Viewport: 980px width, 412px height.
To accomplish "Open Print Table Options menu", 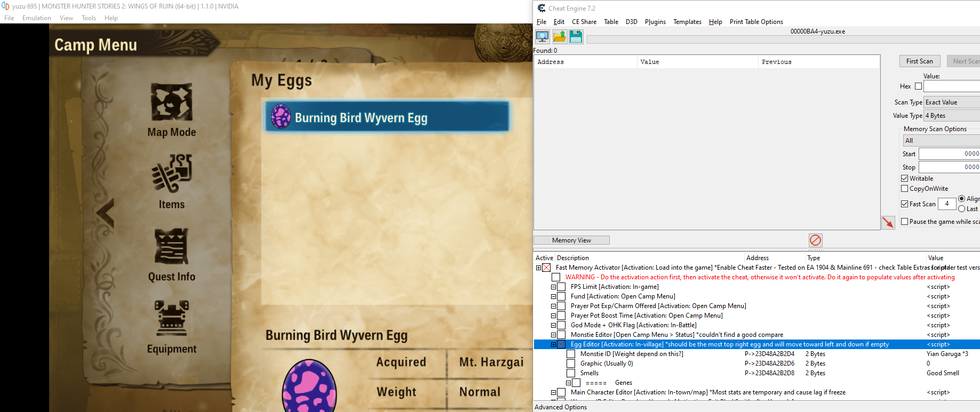I will (756, 22).
